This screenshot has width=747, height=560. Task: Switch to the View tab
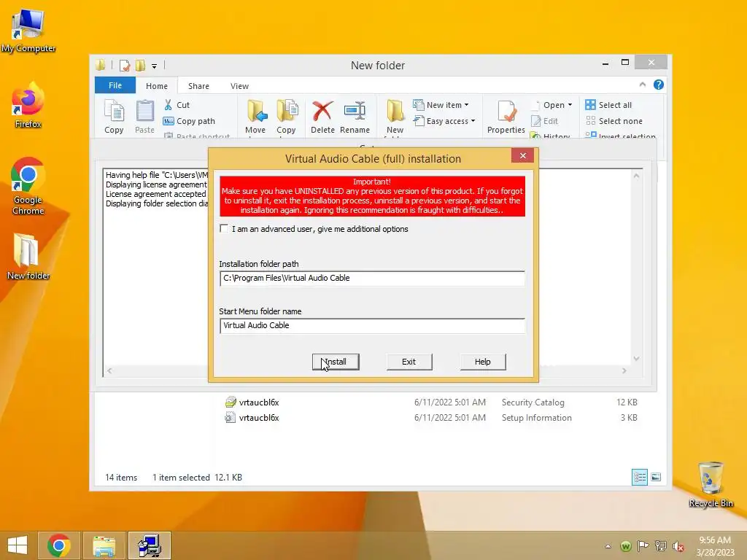tap(239, 86)
